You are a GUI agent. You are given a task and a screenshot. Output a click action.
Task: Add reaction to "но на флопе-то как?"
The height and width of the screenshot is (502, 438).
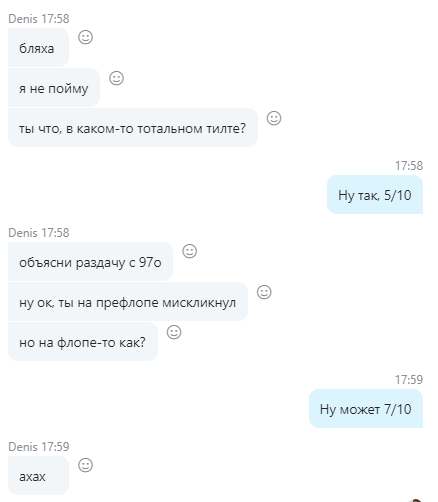coord(174,332)
